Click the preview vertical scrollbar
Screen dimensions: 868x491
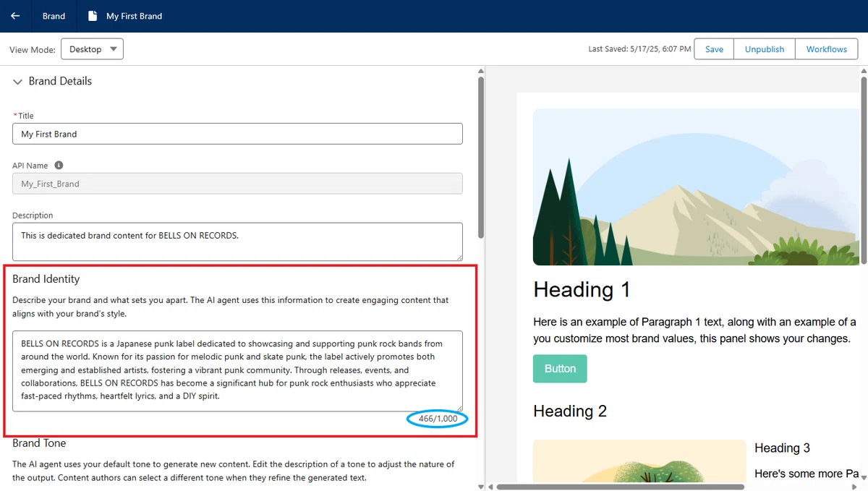tap(864, 170)
